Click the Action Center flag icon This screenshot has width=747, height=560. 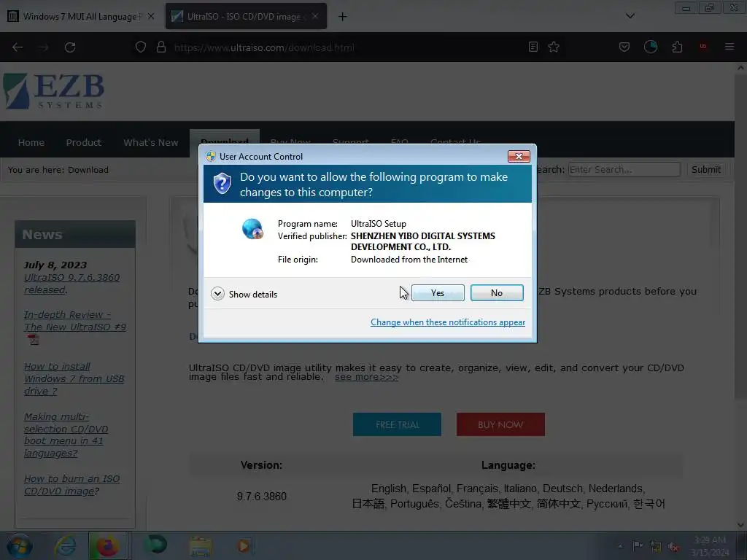637,545
